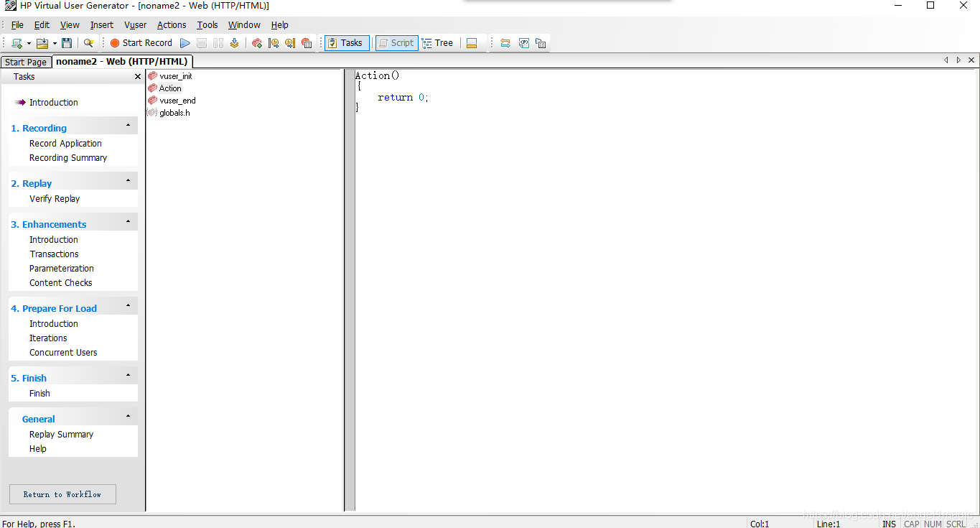Toggle the output window panel icon

[x=472, y=43]
